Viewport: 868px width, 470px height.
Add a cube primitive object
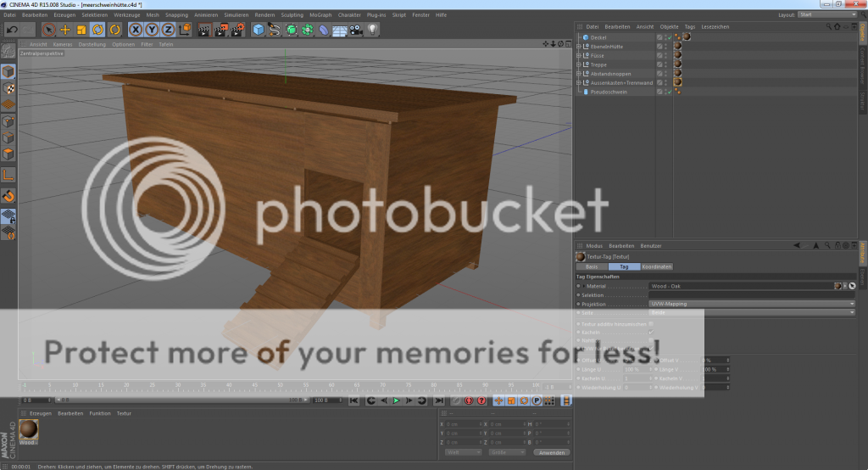pyautogui.click(x=259, y=30)
